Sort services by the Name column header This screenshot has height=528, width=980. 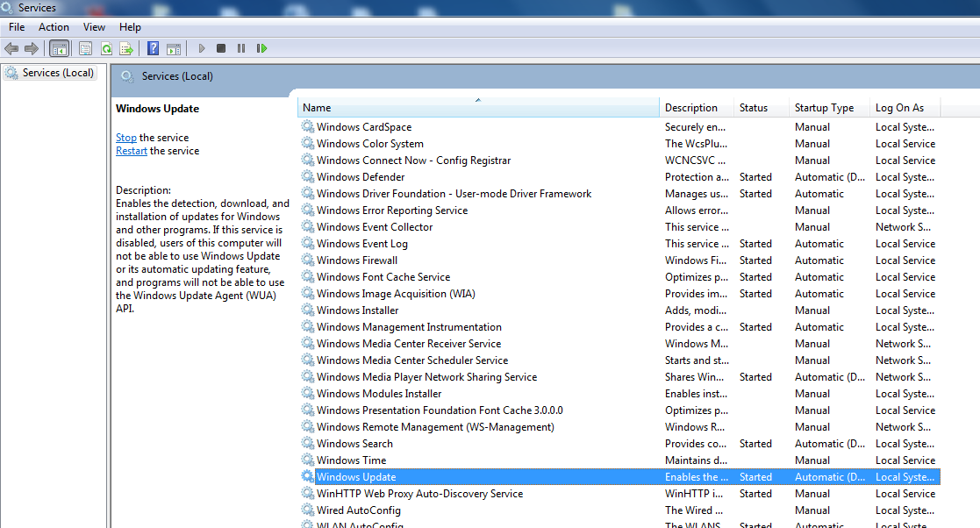[478, 108]
